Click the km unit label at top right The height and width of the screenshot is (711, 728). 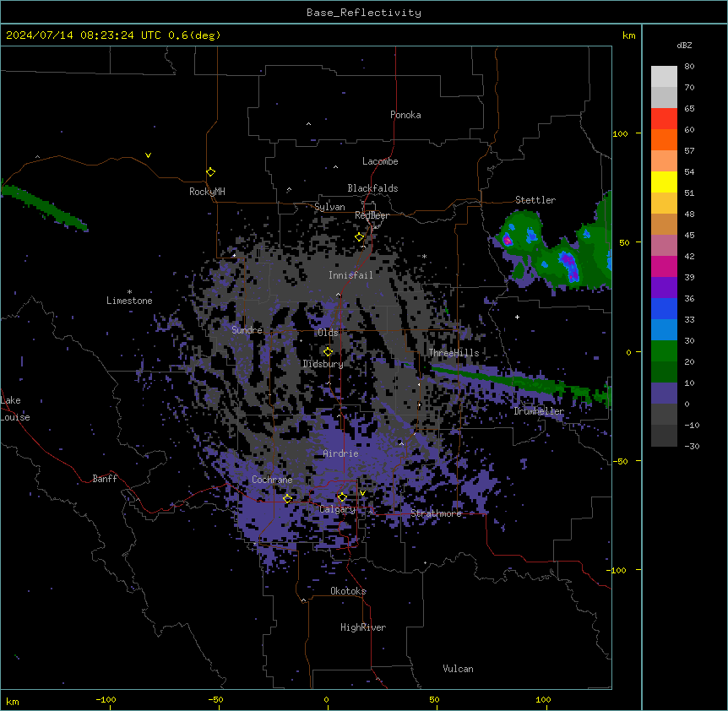629,35
